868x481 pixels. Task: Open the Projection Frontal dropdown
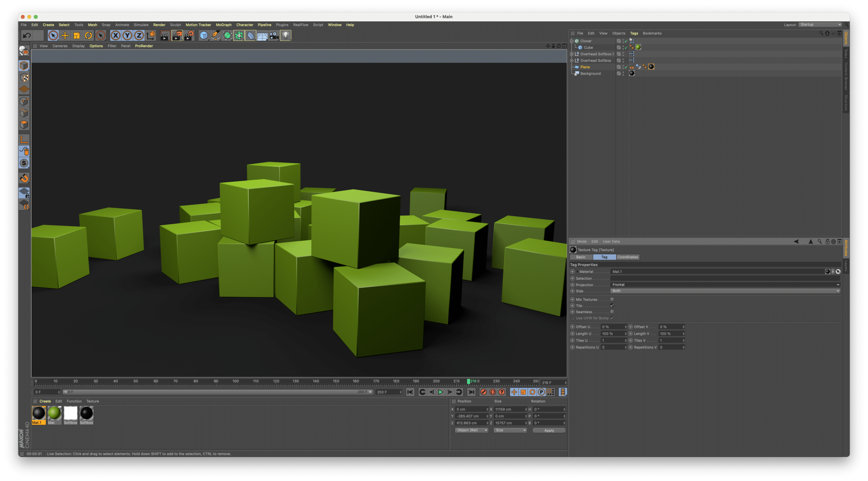tap(725, 285)
